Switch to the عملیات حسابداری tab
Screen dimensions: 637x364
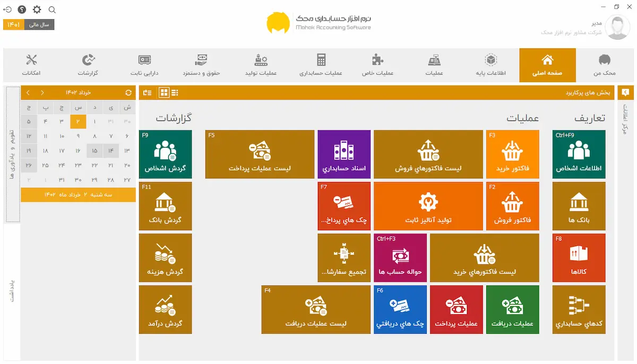point(321,65)
